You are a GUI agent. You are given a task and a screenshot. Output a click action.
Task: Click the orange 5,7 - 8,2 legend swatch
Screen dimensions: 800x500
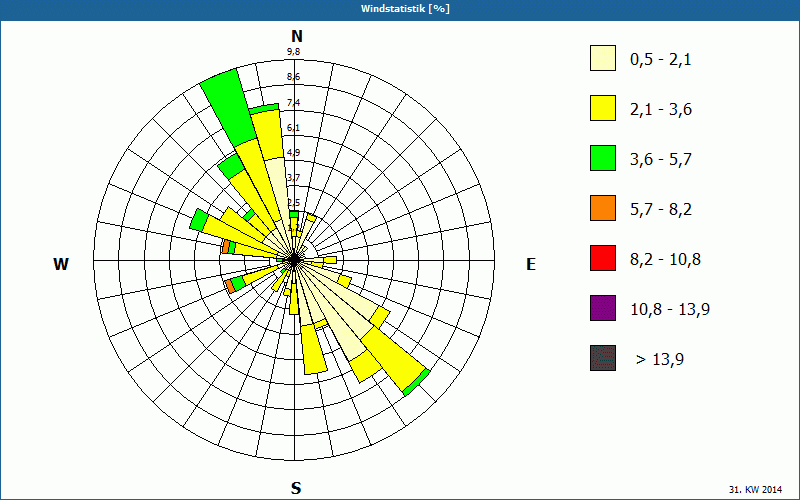[603, 208]
